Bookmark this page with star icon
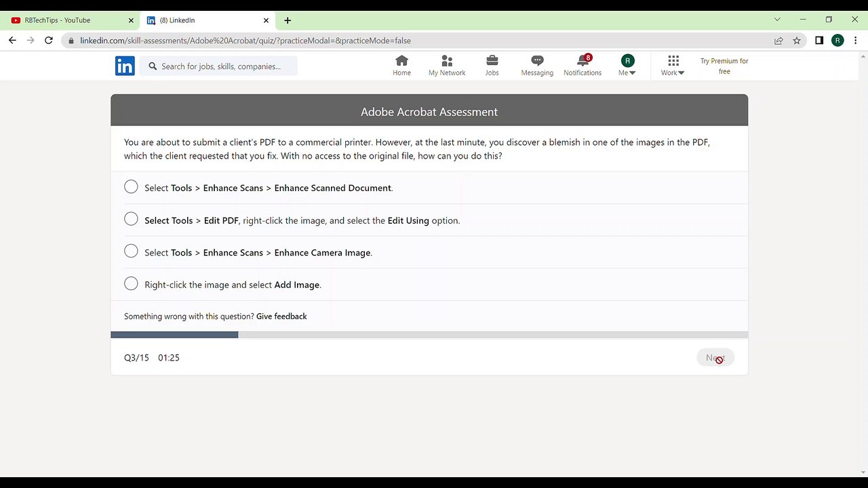The height and width of the screenshot is (488, 868). pos(797,41)
